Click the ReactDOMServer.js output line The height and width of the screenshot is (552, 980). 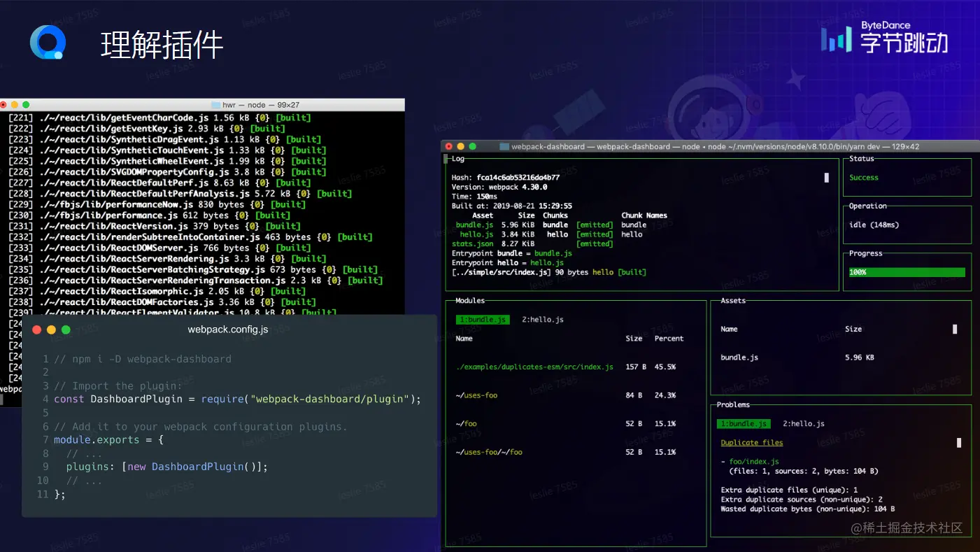pyautogui.click(x=159, y=248)
